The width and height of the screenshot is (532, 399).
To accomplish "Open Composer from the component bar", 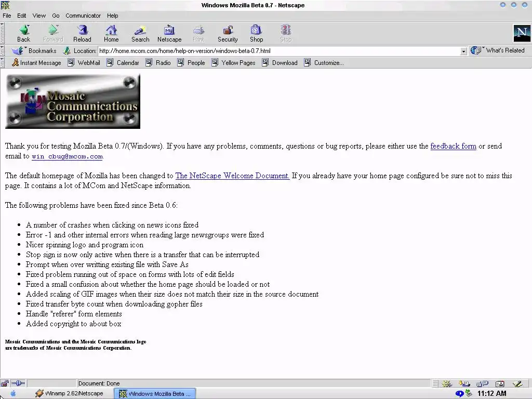I will (x=517, y=384).
